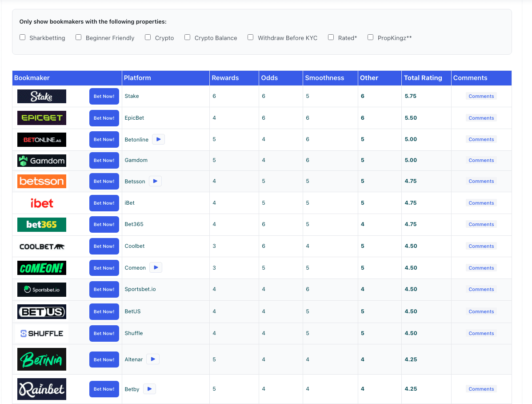
Task: Open Comments for Betonline row
Action: click(481, 139)
